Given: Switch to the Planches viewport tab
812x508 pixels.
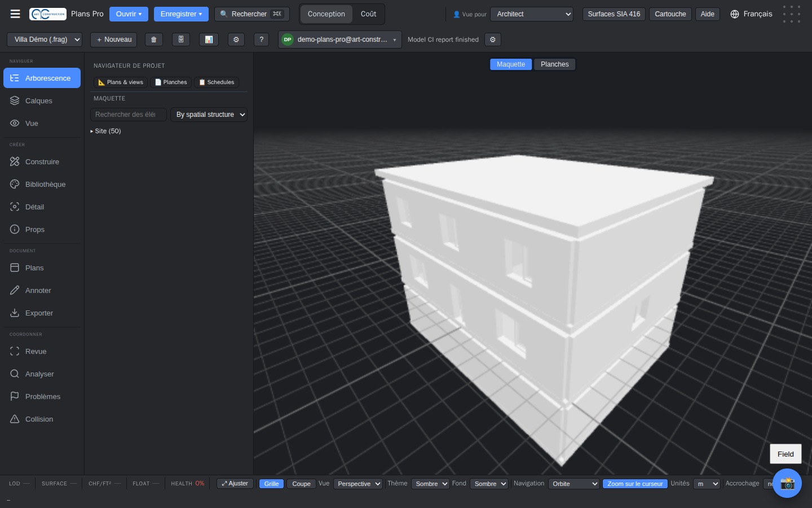Looking at the screenshot, I should click(555, 64).
